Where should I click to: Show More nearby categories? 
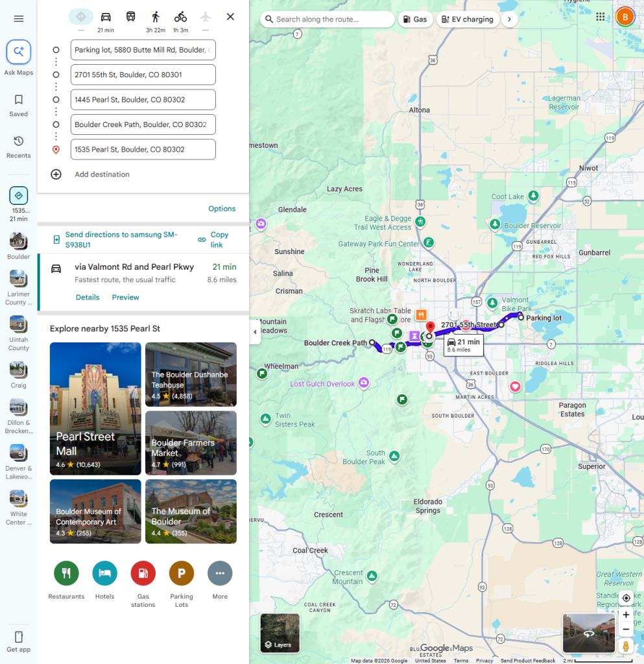point(220,573)
